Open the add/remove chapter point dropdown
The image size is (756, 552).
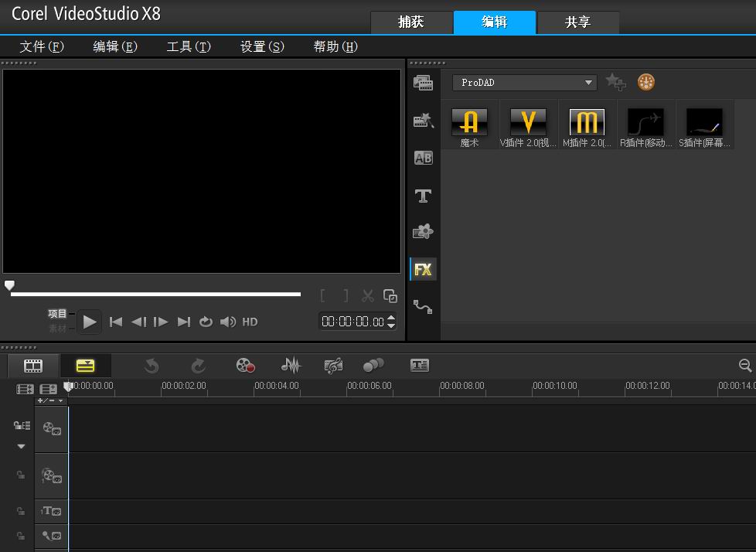[50, 400]
